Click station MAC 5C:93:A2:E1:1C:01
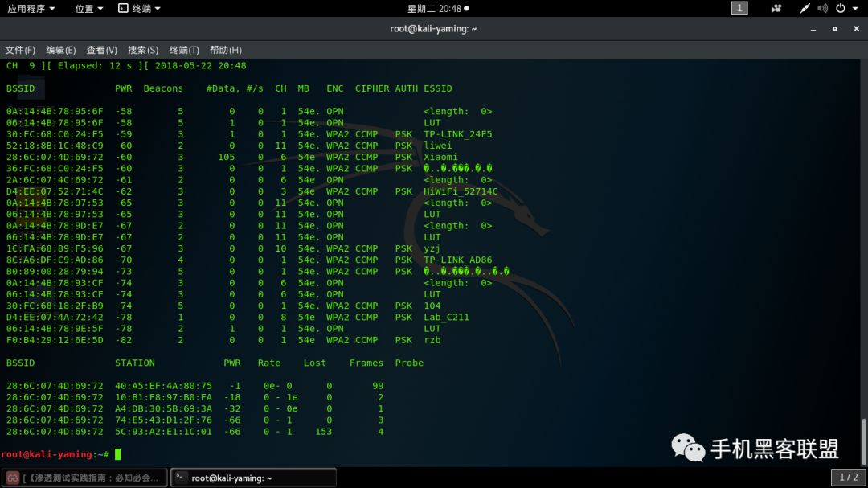 tap(163, 432)
